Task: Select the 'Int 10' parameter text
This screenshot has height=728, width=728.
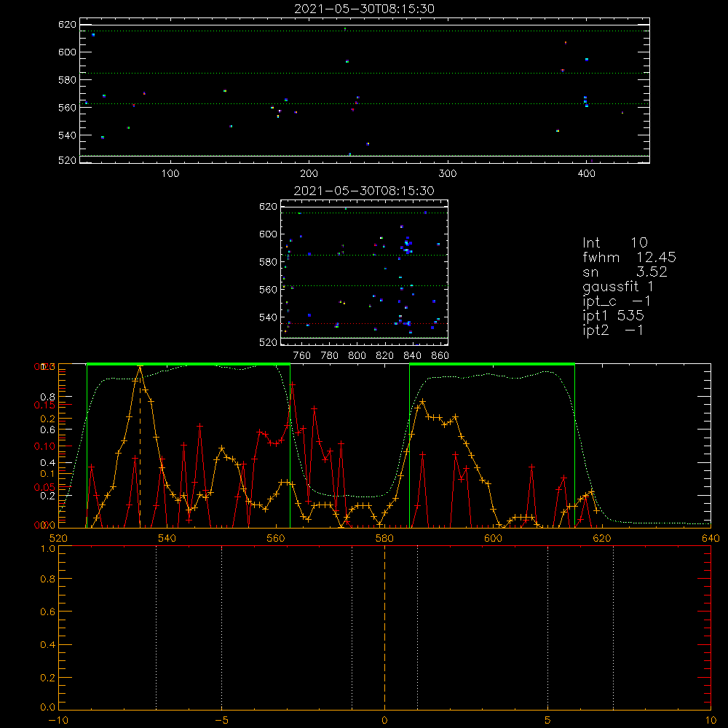Action: pyautogui.click(x=614, y=243)
